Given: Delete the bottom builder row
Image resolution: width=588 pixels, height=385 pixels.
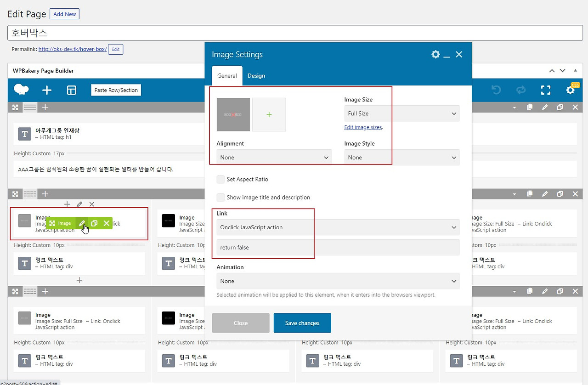Looking at the screenshot, I should tap(575, 291).
